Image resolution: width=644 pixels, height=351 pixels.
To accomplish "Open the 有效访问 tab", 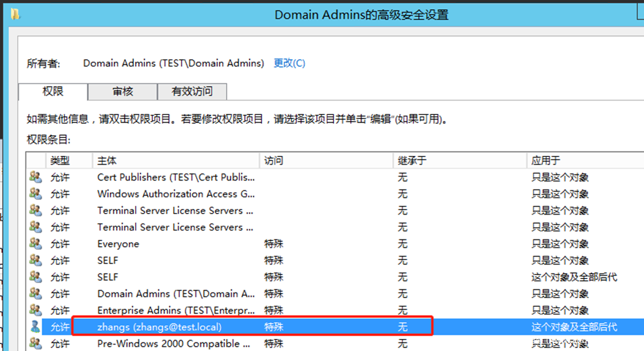I will 192,91.
